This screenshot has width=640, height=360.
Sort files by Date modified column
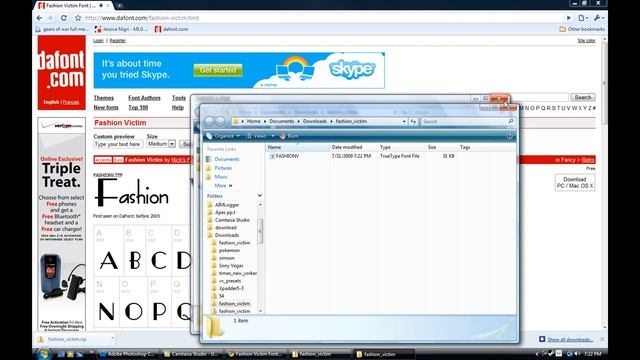(x=353, y=147)
